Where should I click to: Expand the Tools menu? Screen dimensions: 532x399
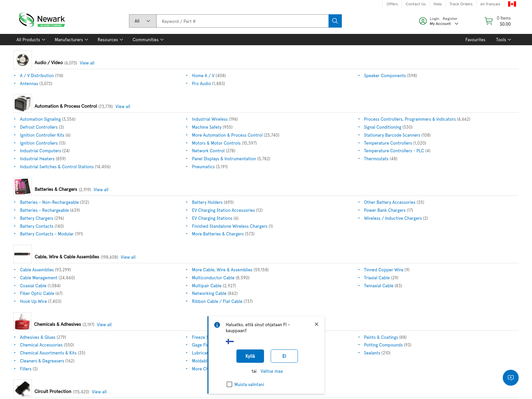pyautogui.click(x=503, y=40)
